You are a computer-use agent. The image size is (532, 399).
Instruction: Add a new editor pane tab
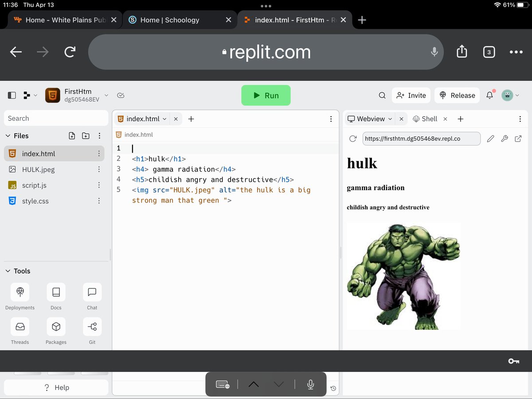pyautogui.click(x=191, y=119)
